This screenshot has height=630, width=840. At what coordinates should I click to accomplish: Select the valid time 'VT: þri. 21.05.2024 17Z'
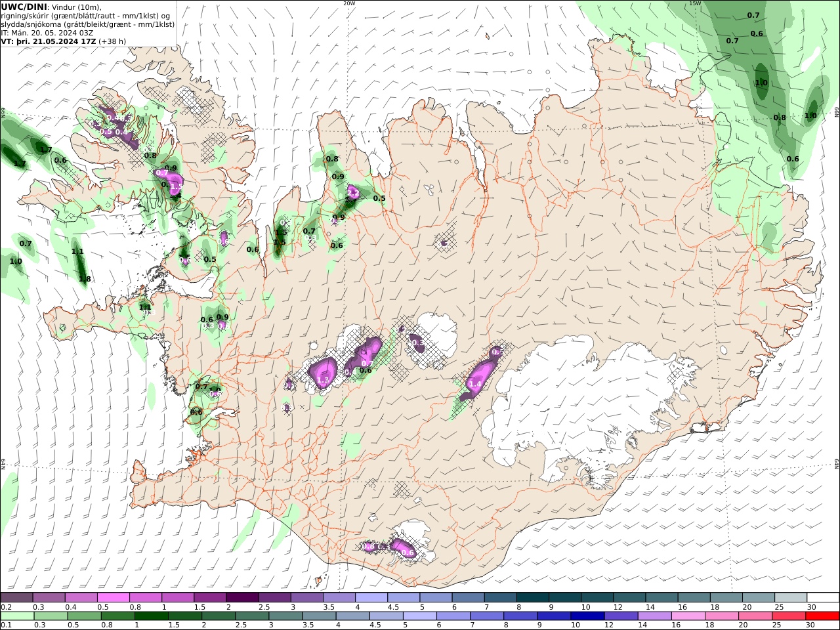click(49, 41)
